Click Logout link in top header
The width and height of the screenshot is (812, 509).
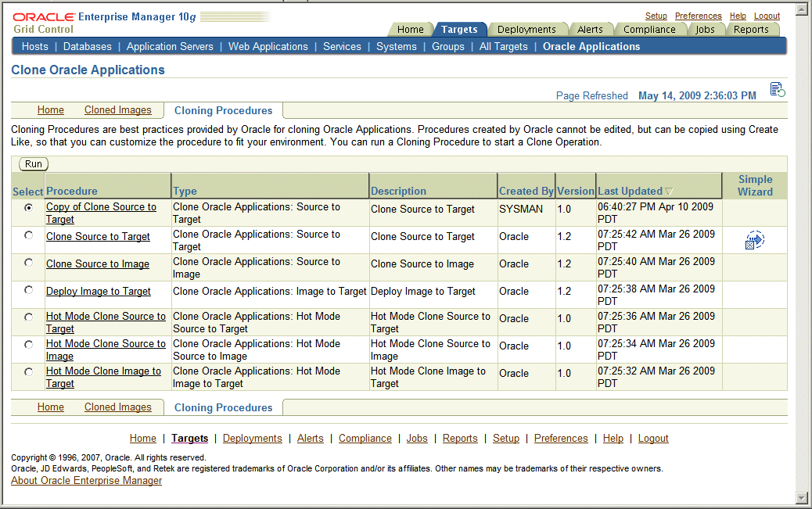767,16
